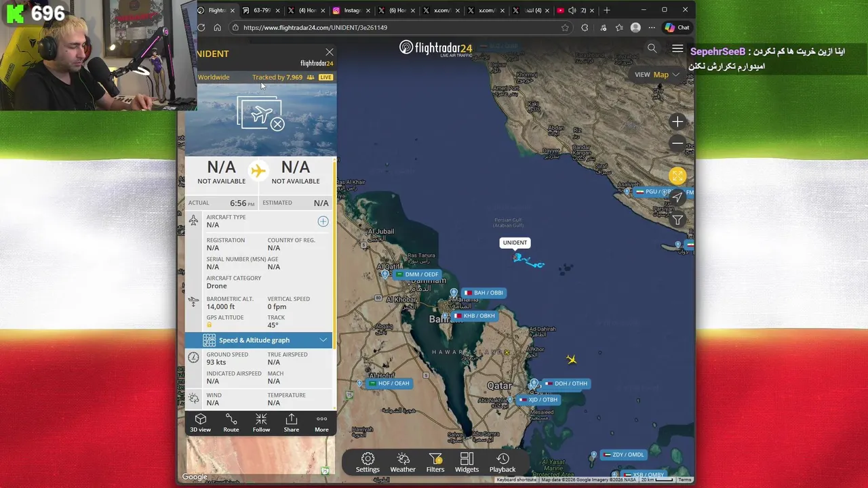Open Settings in the bottom toolbar
Viewport: 868px width, 488px height.
[x=368, y=463]
